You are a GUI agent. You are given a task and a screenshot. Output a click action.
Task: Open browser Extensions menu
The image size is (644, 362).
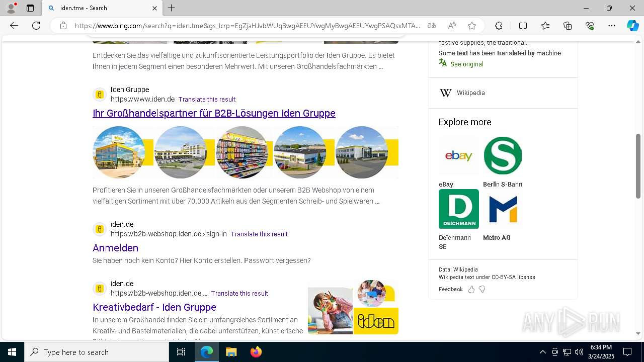pyautogui.click(x=499, y=26)
